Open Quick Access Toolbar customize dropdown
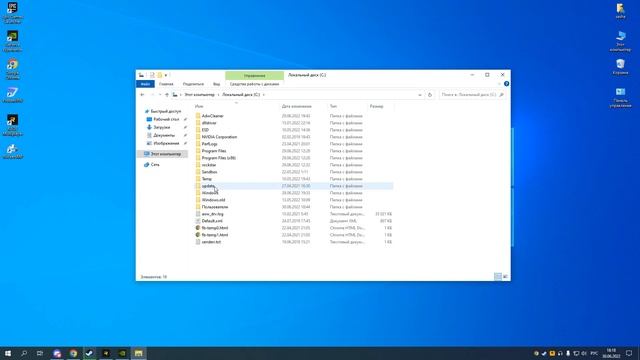 166,75
